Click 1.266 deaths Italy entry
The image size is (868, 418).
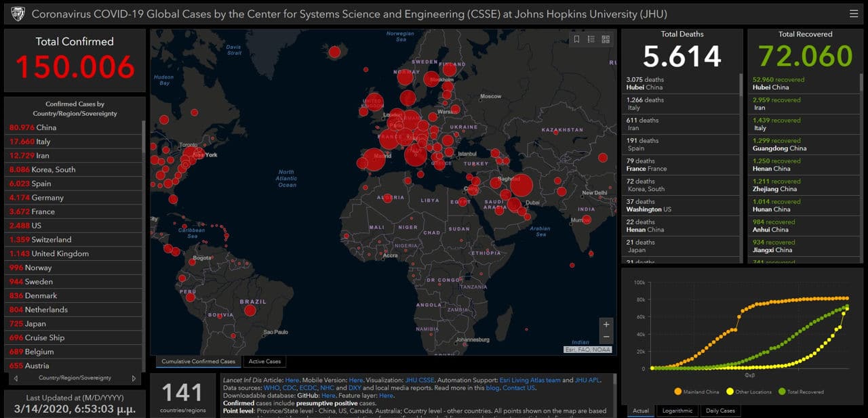(x=681, y=104)
